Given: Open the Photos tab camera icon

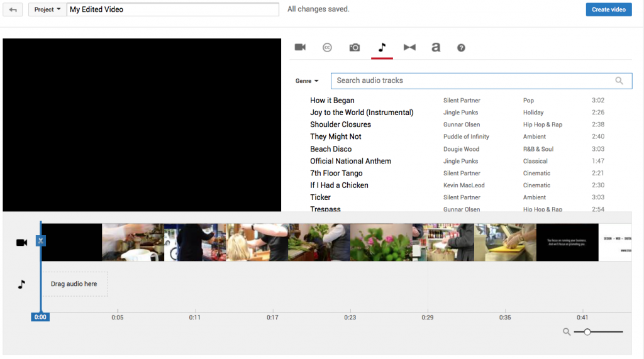Looking at the screenshot, I should (355, 48).
